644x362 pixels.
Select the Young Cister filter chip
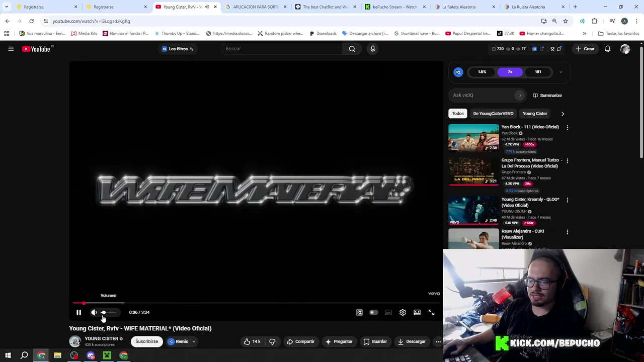[x=535, y=114]
